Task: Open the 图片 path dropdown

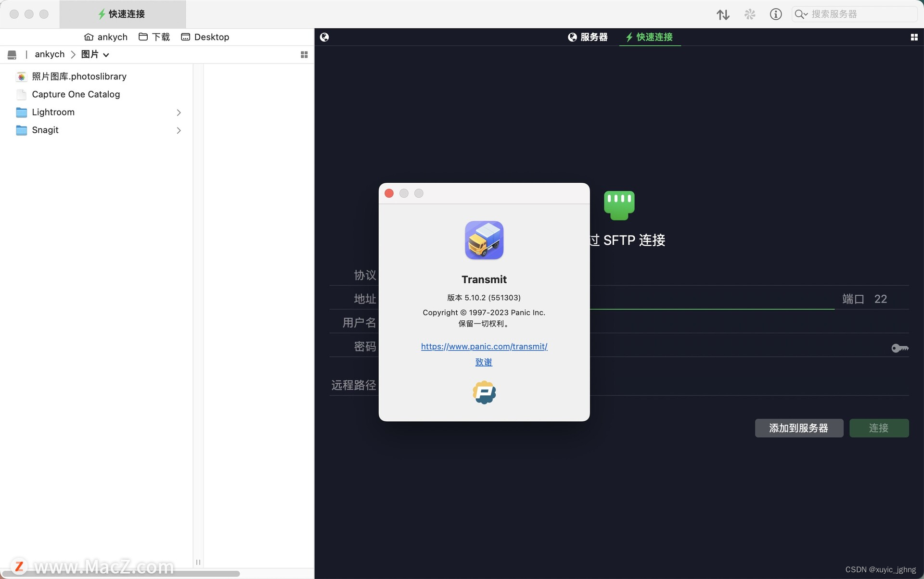Action: 95,54
